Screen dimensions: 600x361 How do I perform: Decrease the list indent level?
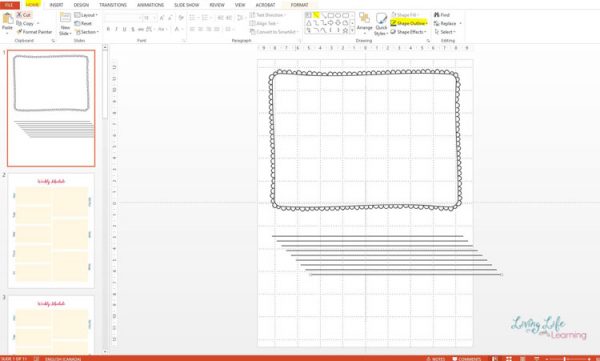point(220,18)
